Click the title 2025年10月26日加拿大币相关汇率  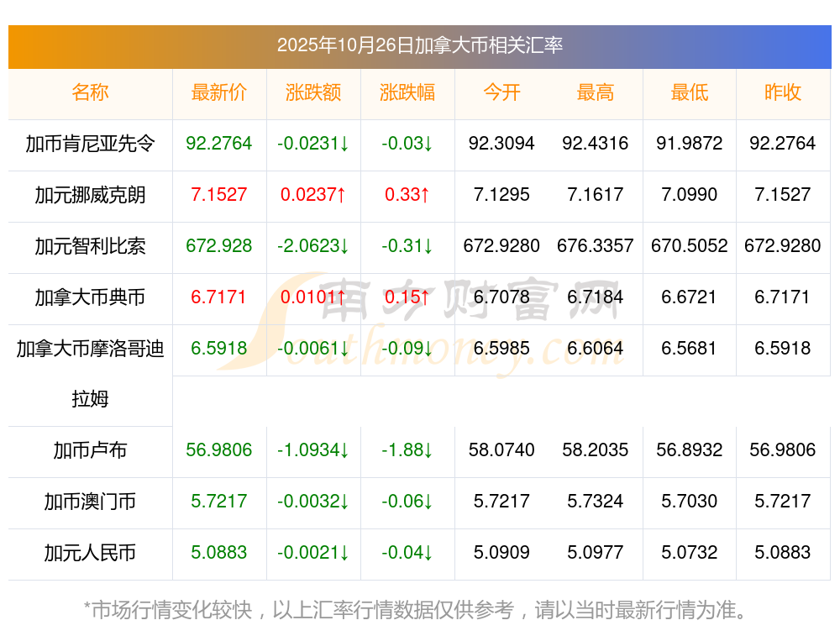click(x=419, y=45)
